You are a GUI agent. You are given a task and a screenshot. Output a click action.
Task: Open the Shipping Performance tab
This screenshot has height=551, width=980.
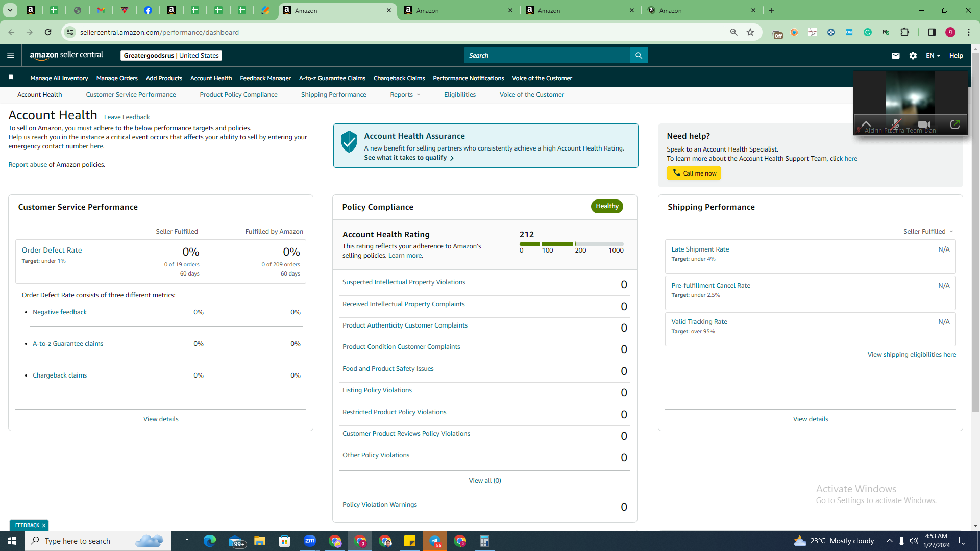[x=334, y=95]
